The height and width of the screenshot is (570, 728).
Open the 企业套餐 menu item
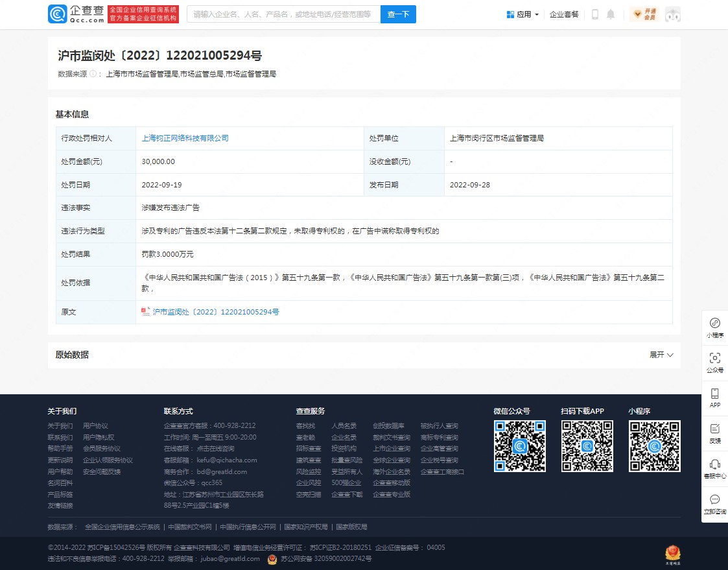pos(564,14)
